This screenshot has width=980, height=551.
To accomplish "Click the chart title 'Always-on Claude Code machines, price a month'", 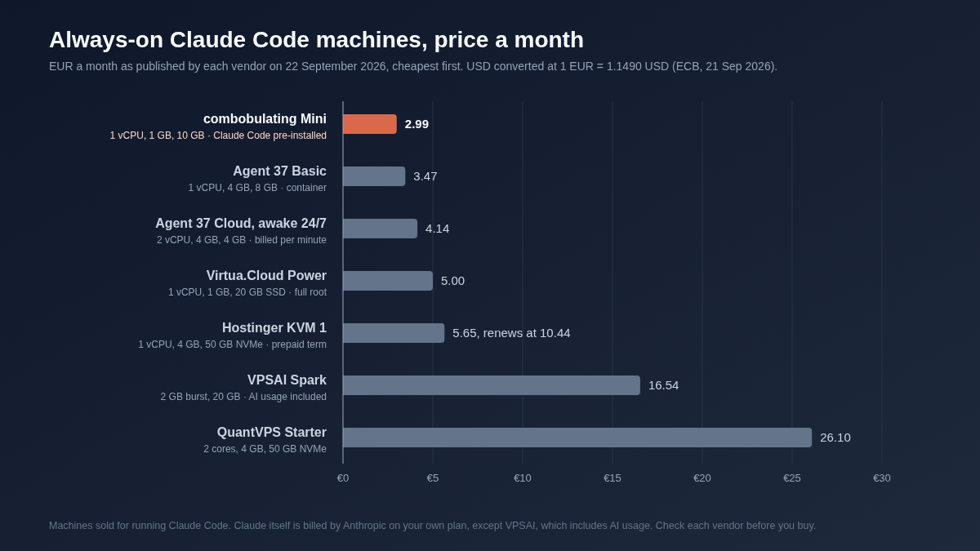I will click(316, 40).
